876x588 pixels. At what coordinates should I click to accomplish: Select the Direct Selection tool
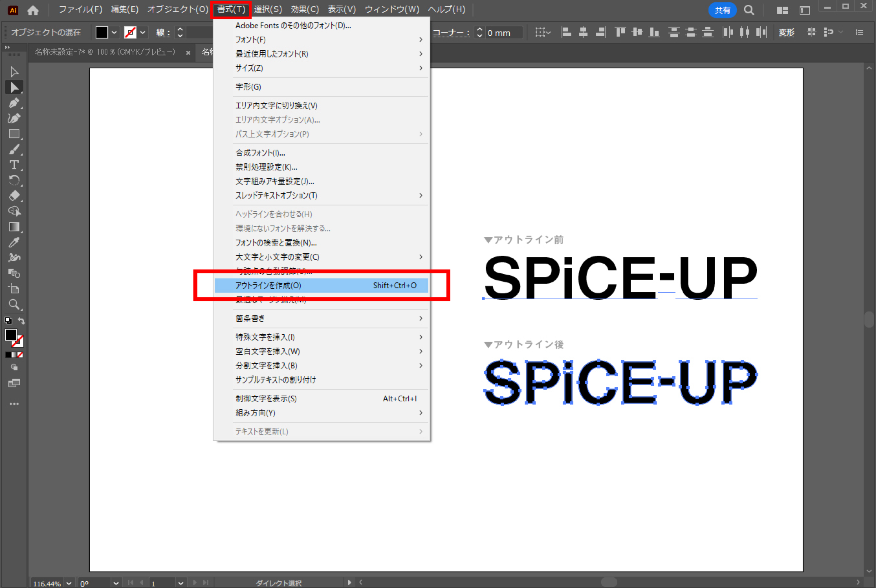(x=14, y=87)
